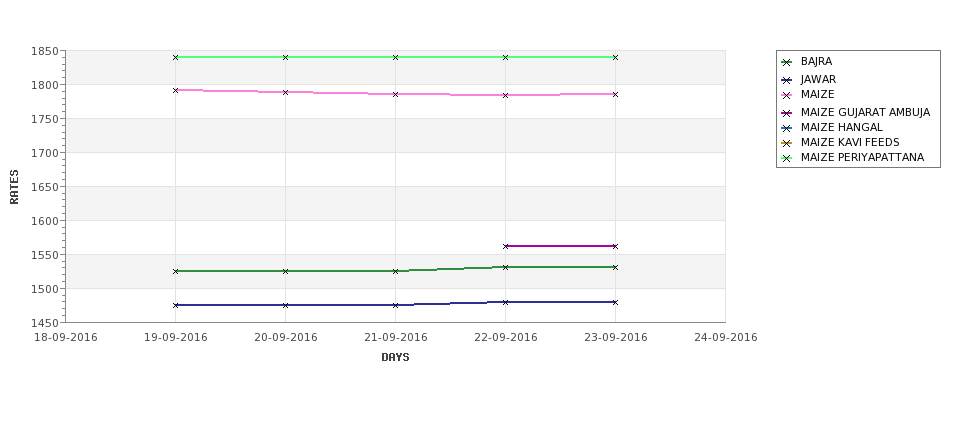The width and height of the screenshot is (975, 429).
Task: Click the MAIZE GUJARAT AMBUJA legend marker
Action: coord(787,113)
